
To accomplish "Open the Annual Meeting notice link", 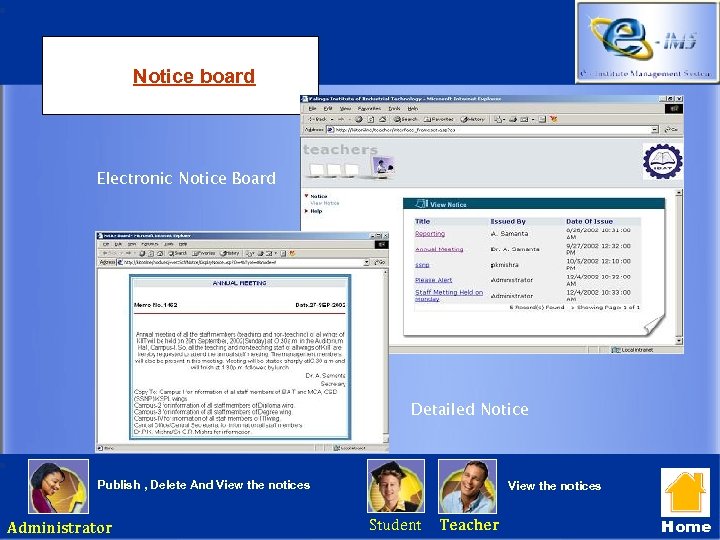I will point(439,249).
